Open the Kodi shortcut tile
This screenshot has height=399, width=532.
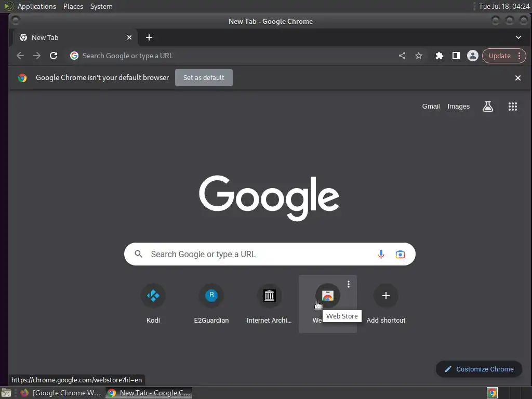point(153,303)
